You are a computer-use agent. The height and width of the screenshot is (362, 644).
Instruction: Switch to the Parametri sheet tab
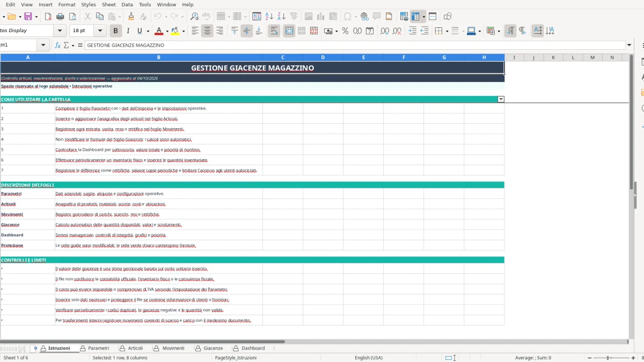pyautogui.click(x=94, y=348)
